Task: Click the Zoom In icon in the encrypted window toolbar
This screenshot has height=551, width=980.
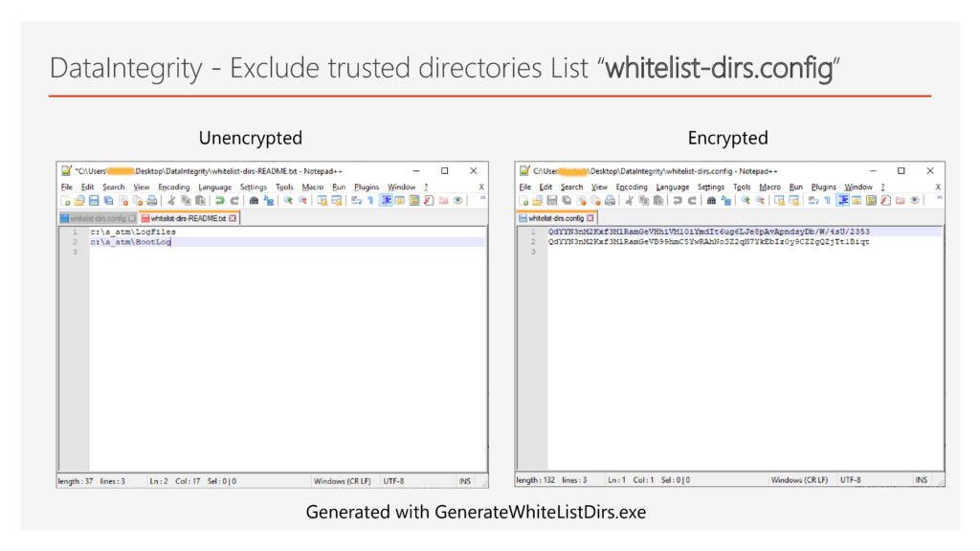Action: click(744, 201)
